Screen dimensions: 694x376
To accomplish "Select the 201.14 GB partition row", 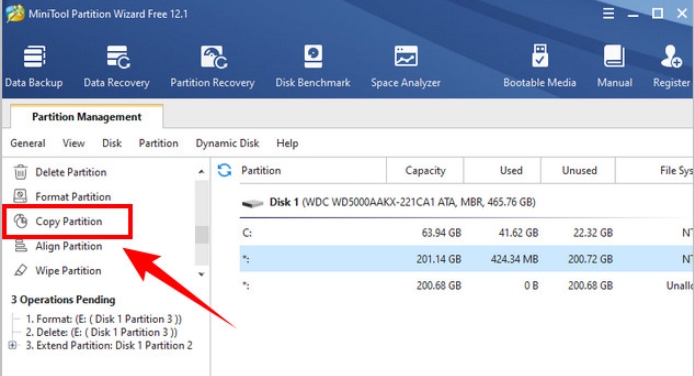I will [x=467, y=259].
